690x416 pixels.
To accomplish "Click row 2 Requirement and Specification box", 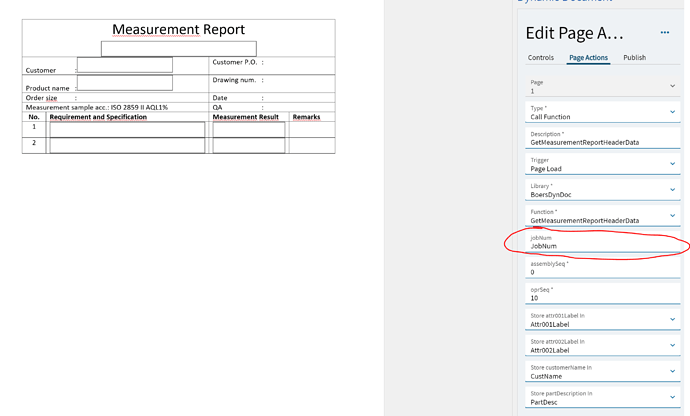I will tap(127, 145).
